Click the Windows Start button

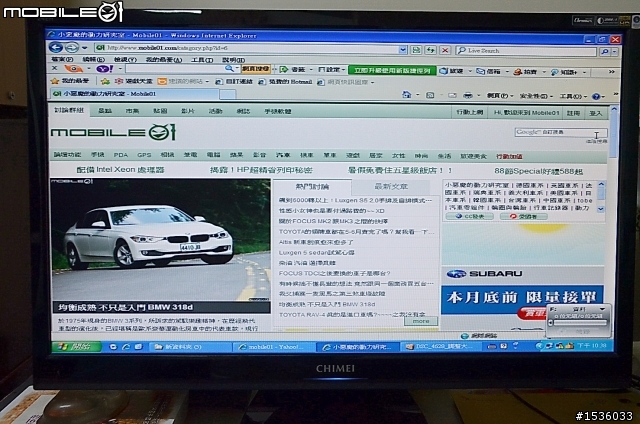point(76,347)
